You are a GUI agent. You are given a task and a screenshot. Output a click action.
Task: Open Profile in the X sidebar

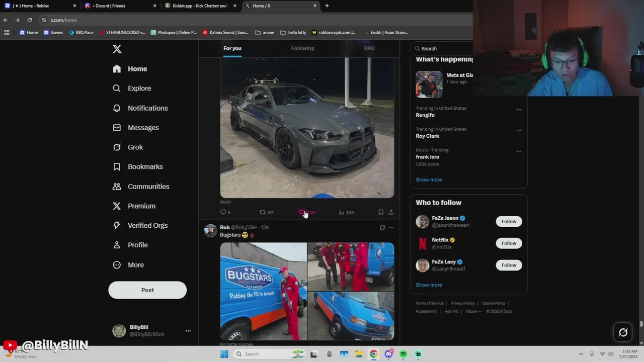130,245
